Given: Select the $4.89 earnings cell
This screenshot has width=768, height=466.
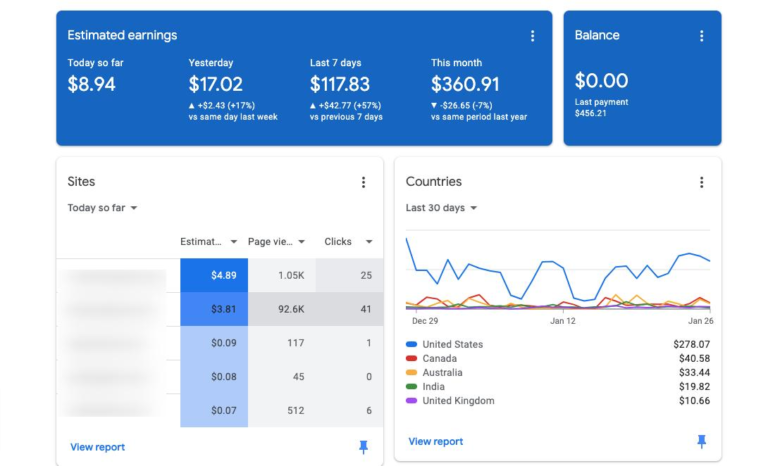Looking at the screenshot, I should tap(214, 275).
